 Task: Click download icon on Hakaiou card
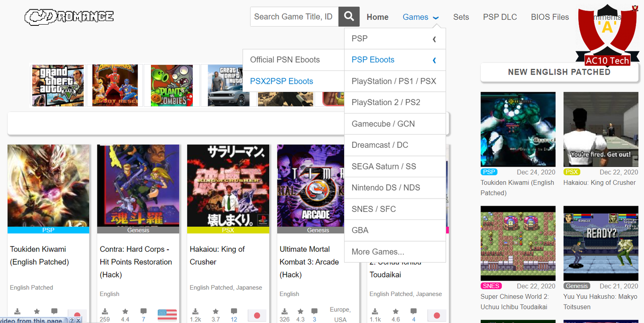(195, 311)
